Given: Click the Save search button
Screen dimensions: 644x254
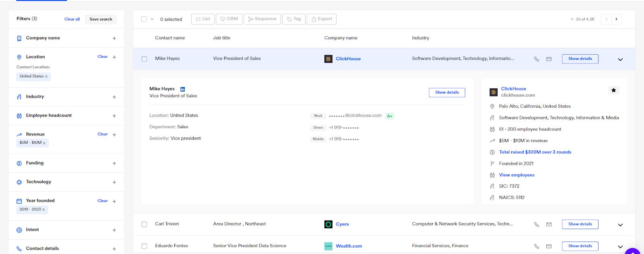Looking at the screenshot, I should [101, 19].
